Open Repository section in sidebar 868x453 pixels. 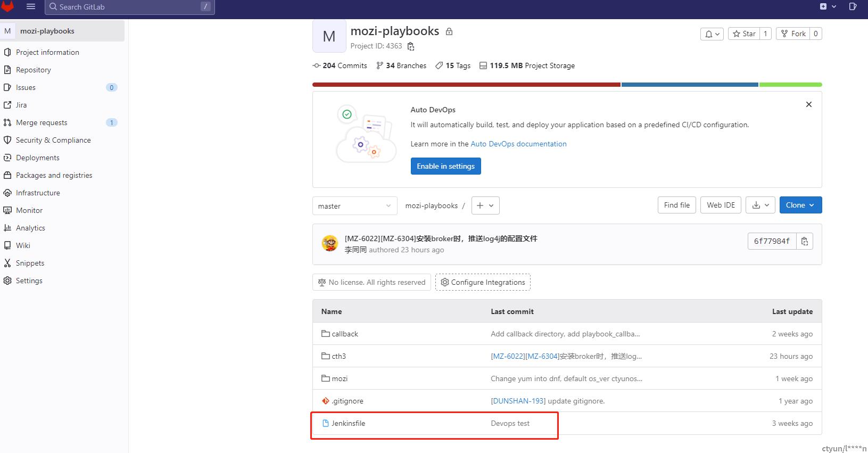[x=34, y=70]
